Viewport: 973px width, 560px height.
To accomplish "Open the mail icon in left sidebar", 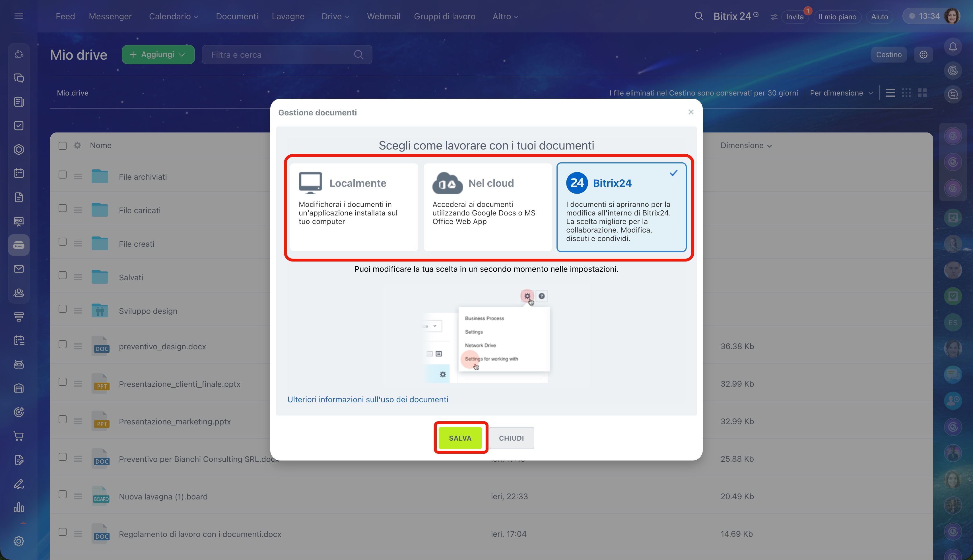I will [18, 269].
